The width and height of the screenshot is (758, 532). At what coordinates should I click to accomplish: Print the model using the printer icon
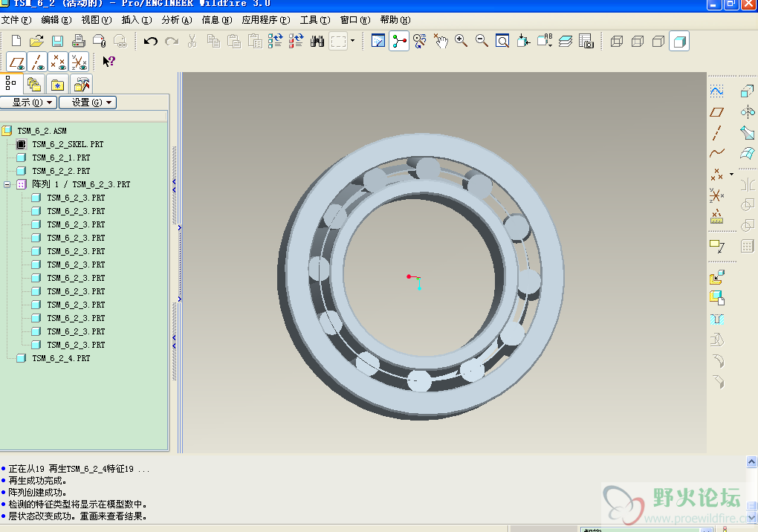pyautogui.click(x=78, y=41)
